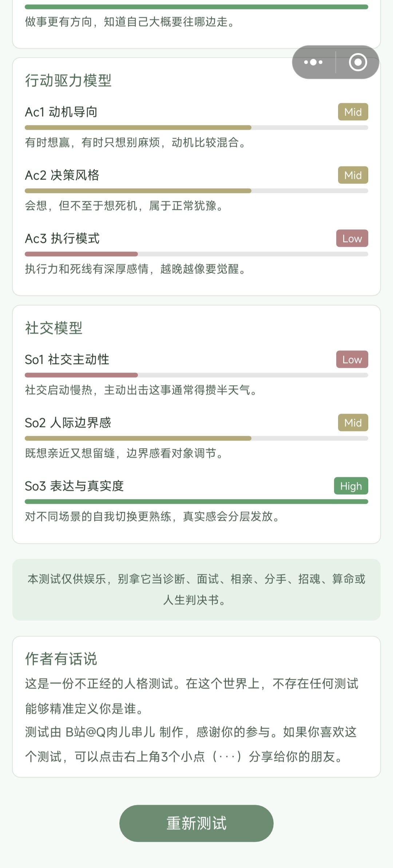The height and width of the screenshot is (868, 393).
Task: Click the Mid badge for Ac2 决策风格
Action: tap(353, 175)
